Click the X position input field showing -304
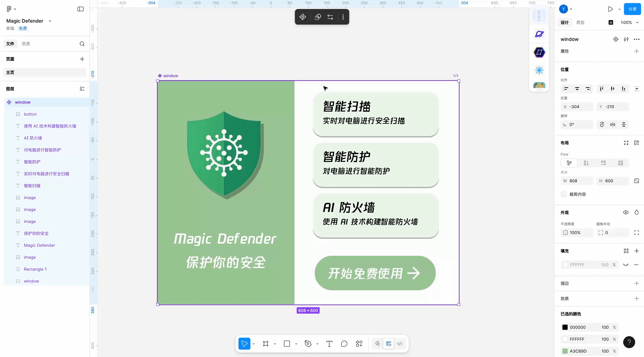Viewport: 644px width, 357px height. coord(578,107)
